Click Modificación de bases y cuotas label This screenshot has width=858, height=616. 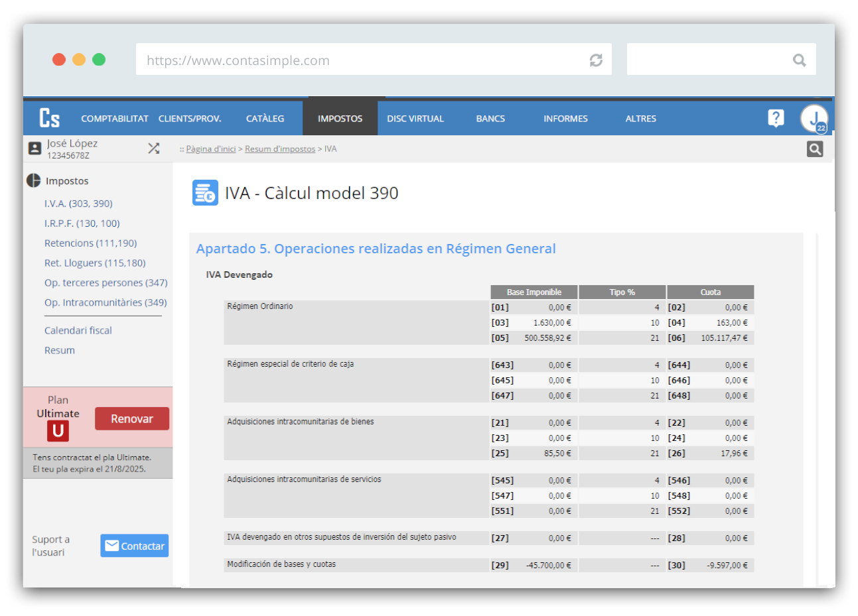[281, 564]
